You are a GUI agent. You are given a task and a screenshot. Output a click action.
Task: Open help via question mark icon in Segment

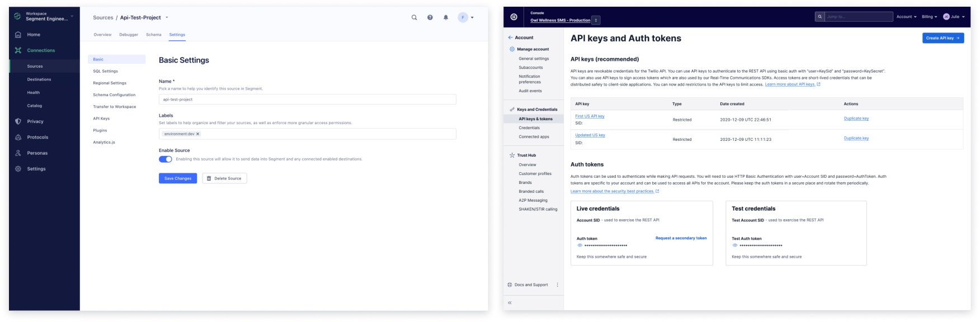tap(430, 17)
